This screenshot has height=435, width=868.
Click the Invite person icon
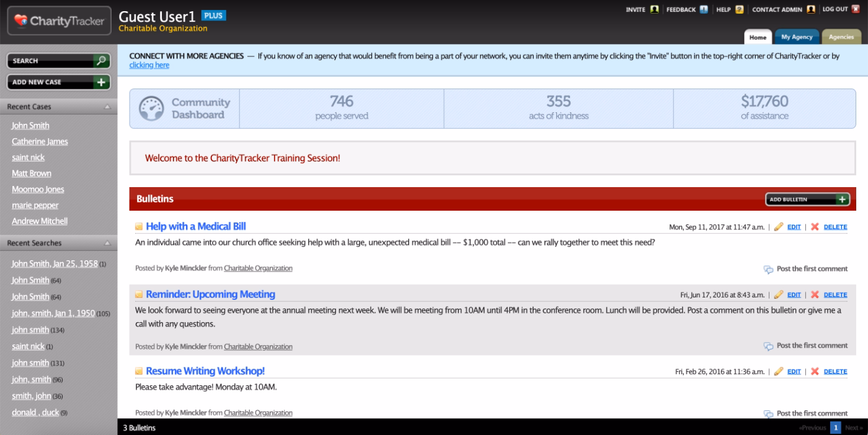tap(654, 9)
